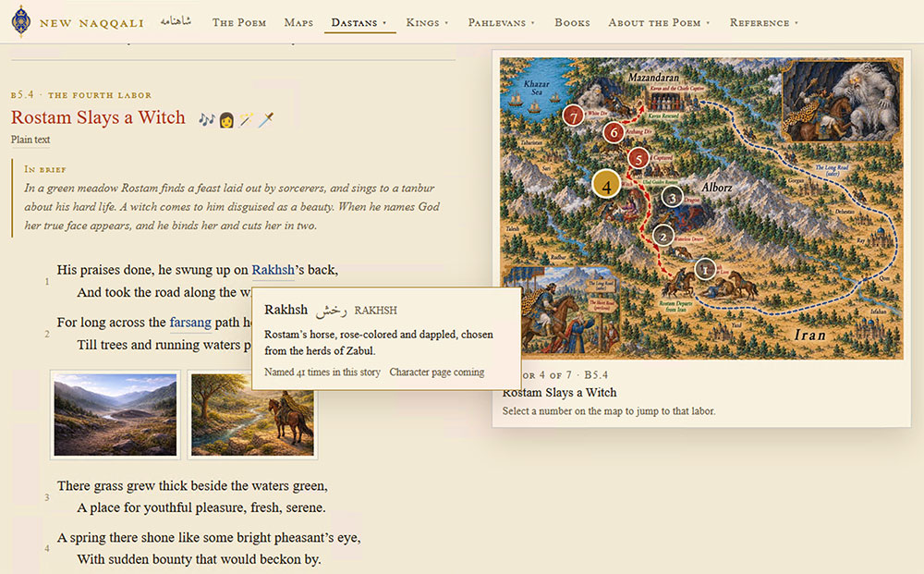Click 'Character page coming' in the tooltip
The image size is (924, 574).
coord(437,372)
